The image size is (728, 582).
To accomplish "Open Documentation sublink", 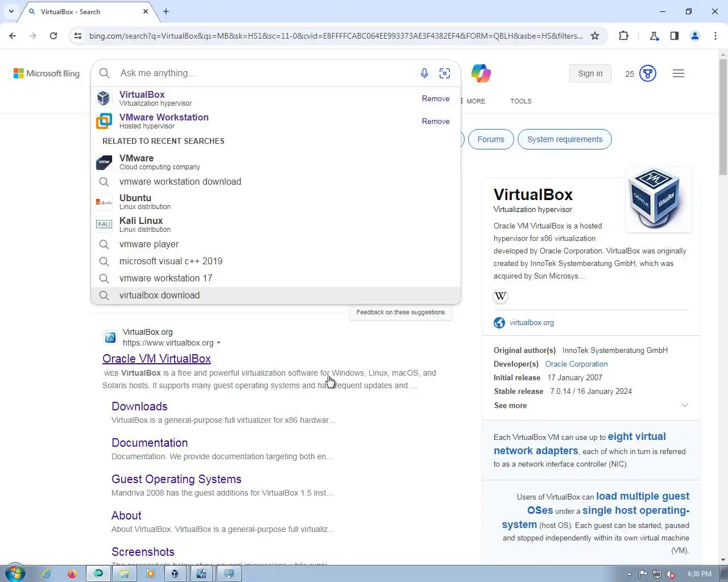I will pyautogui.click(x=150, y=443).
